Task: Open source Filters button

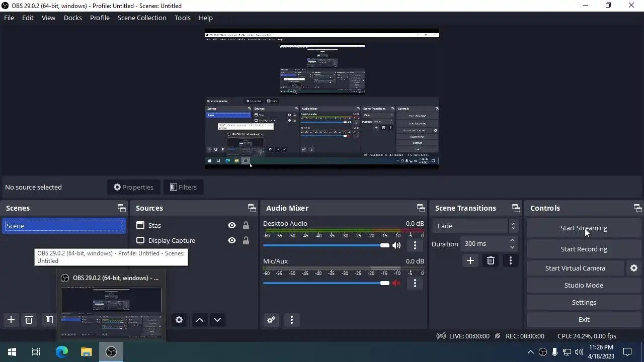Action: tap(183, 187)
